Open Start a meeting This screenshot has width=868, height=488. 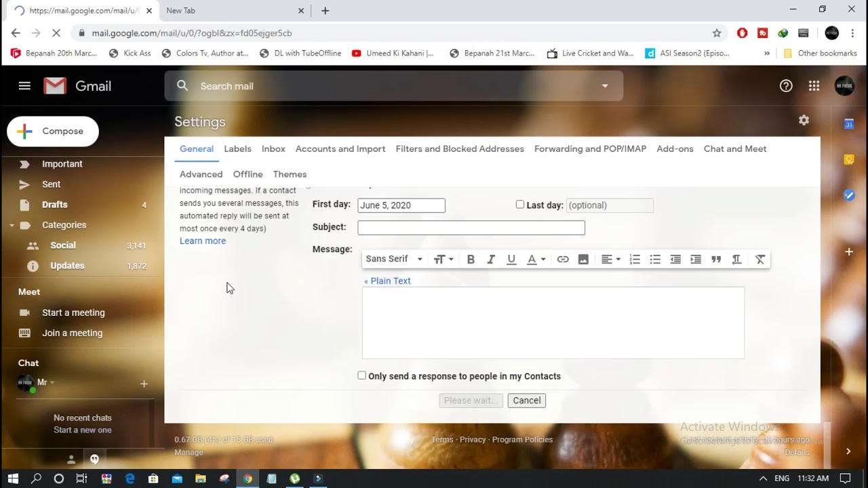point(73,312)
